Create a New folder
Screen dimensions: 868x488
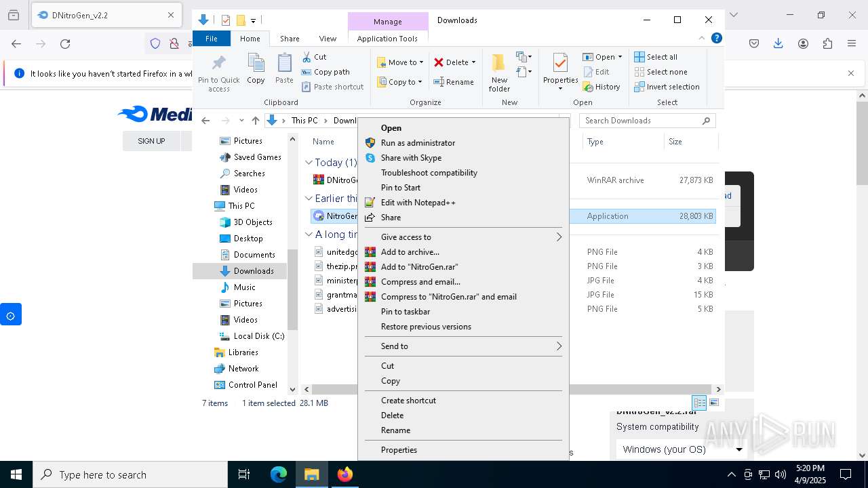click(x=499, y=73)
